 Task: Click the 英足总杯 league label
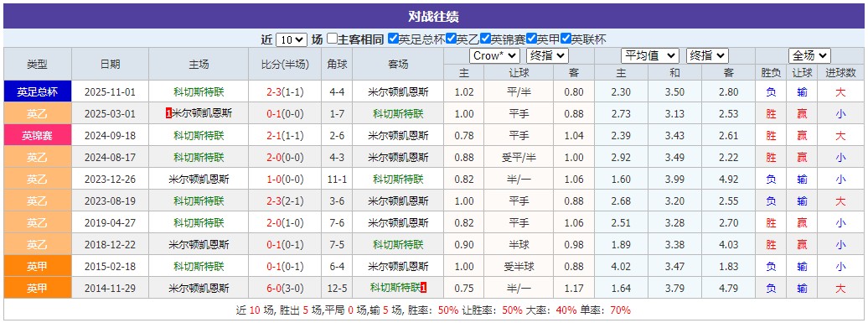coord(37,92)
